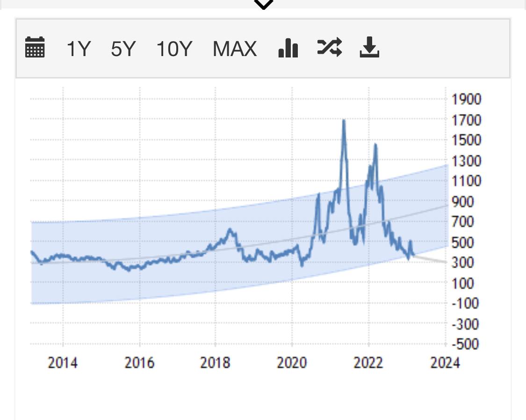Click the 700 y-axis value

tap(462, 221)
